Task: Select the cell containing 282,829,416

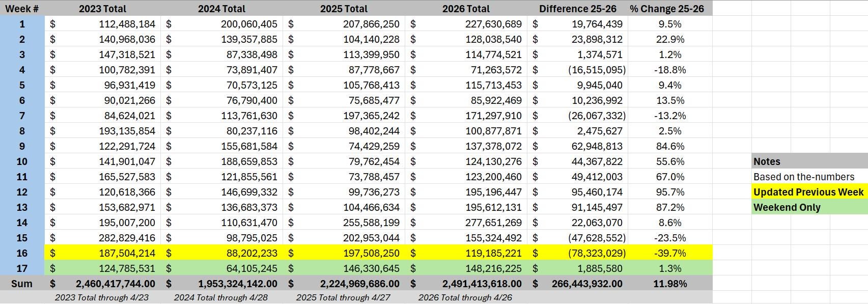Action: (x=127, y=238)
